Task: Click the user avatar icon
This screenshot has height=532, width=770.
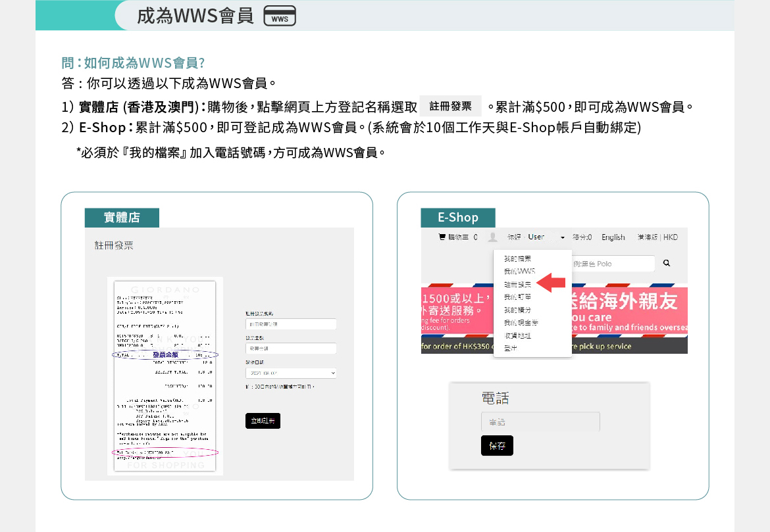Action: [492, 237]
